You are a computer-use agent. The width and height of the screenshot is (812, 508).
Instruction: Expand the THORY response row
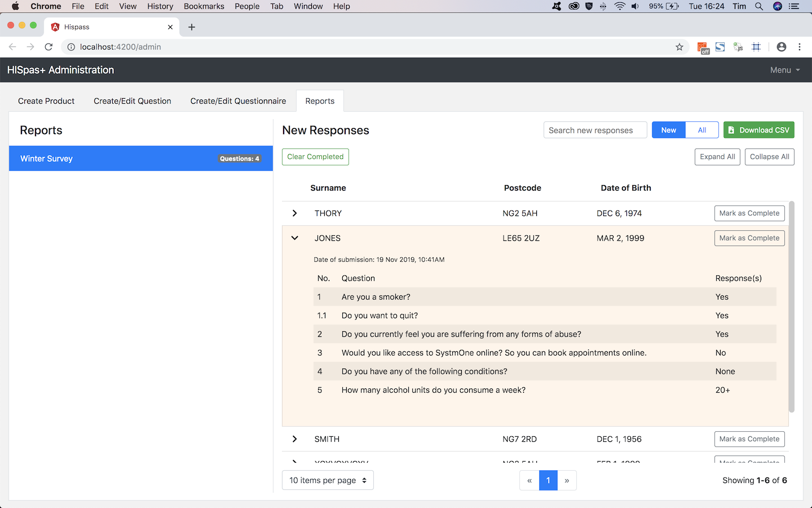[x=294, y=213]
